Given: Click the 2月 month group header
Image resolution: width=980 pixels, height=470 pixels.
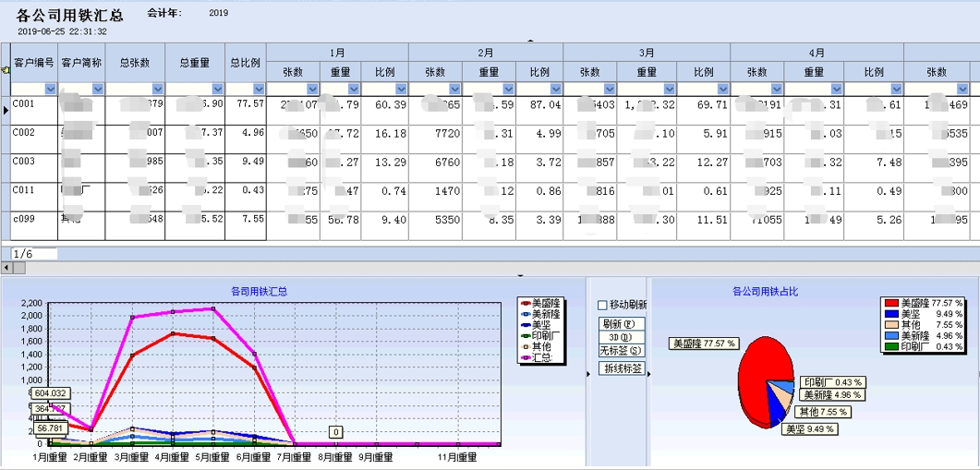Looking at the screenshot, I should [x=486, y=54].
